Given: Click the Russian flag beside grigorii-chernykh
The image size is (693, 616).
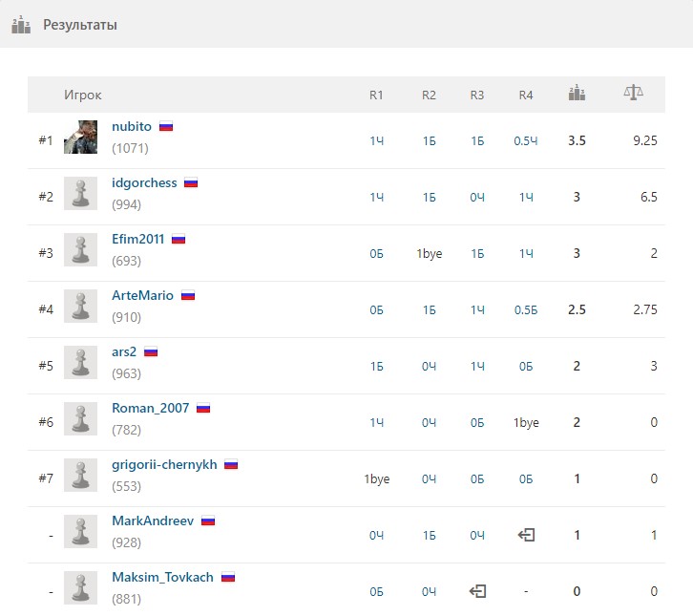Looking at the screenshot, I should (231, 465).
